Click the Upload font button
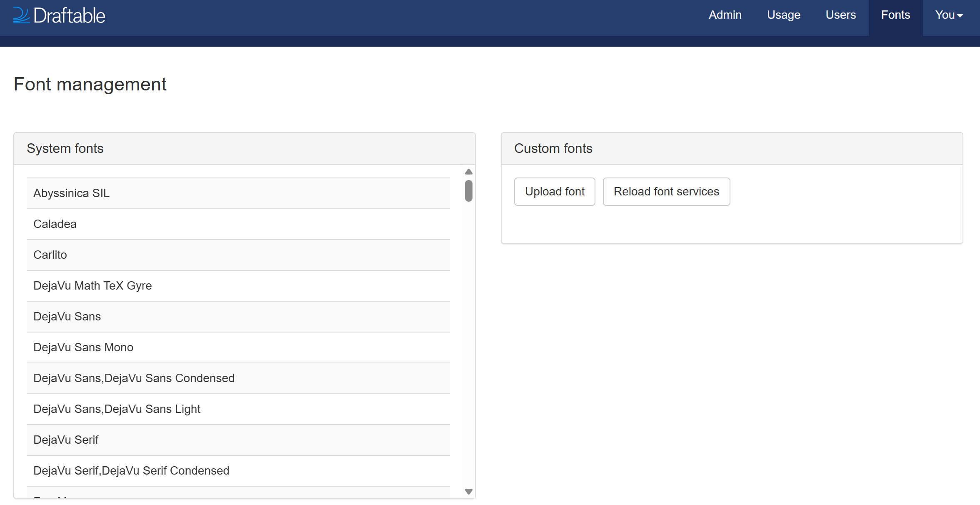The image size is (980, 505). [555, 192]
